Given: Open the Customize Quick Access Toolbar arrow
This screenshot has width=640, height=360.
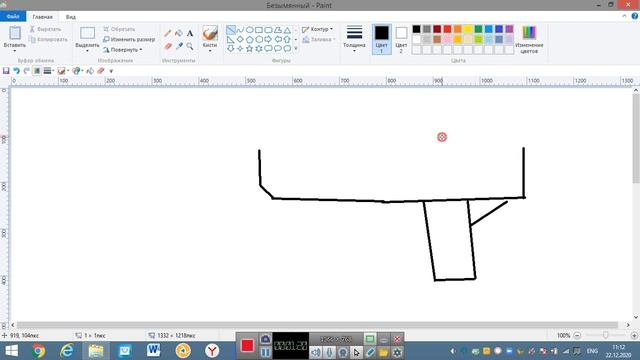Looking at the screenshot, I should pos(111,71).
